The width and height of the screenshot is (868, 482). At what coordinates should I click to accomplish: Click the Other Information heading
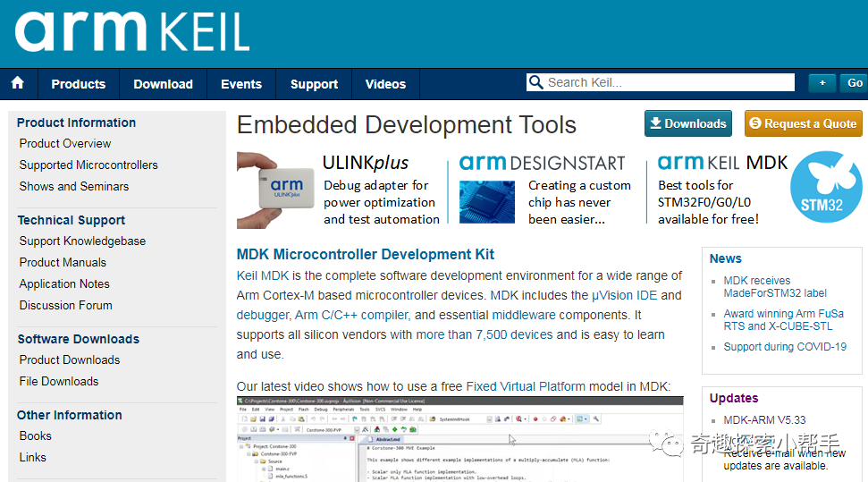pos(70,415)
